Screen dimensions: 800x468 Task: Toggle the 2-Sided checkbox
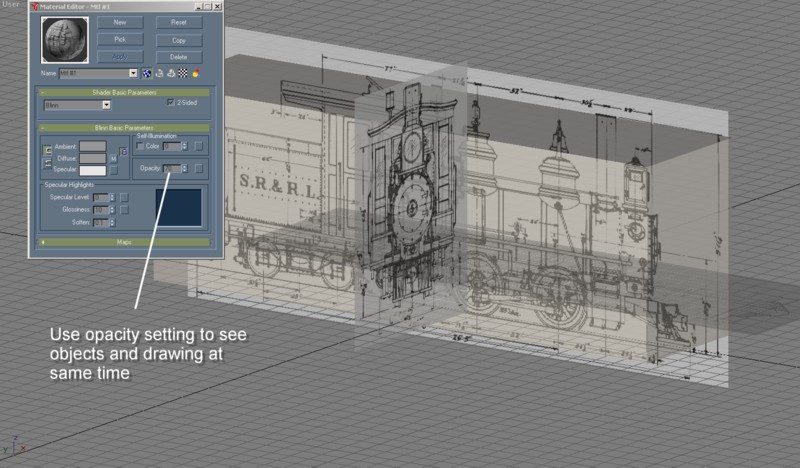[171, 103]
